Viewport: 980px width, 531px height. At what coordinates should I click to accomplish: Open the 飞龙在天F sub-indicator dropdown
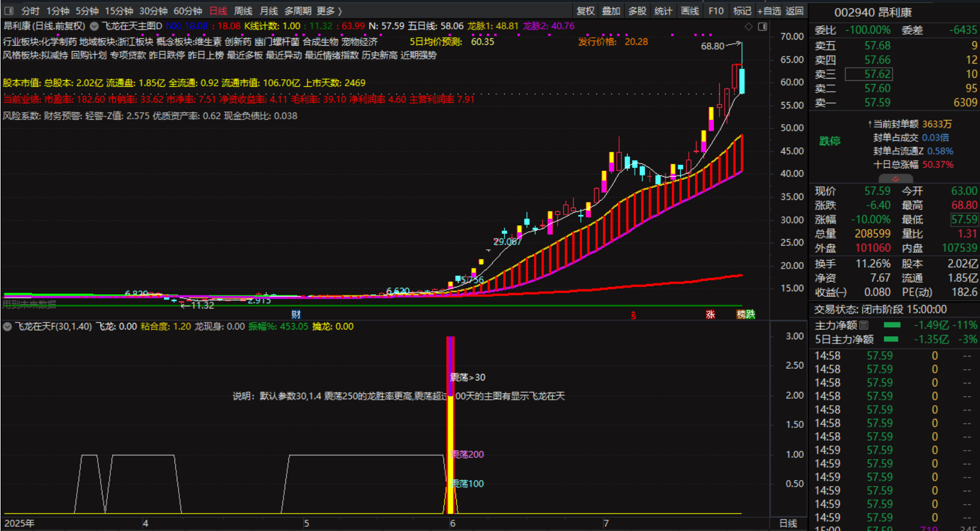[7, 327]
